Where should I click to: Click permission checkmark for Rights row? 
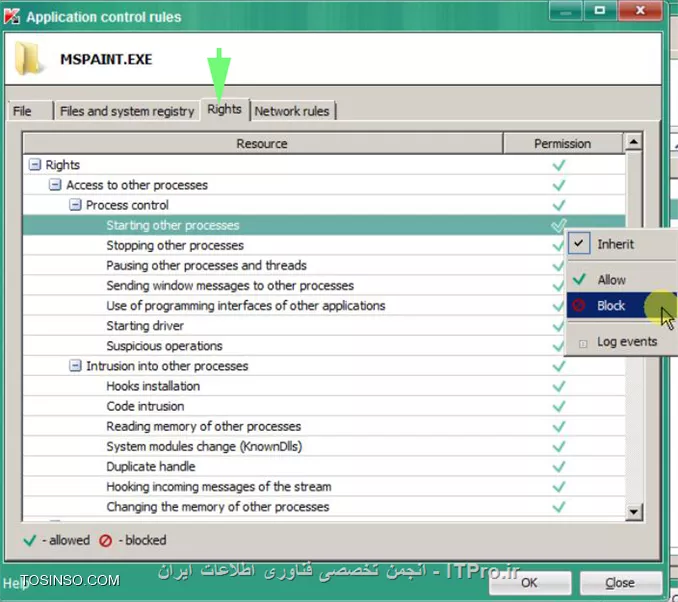(x=559, y=165)
